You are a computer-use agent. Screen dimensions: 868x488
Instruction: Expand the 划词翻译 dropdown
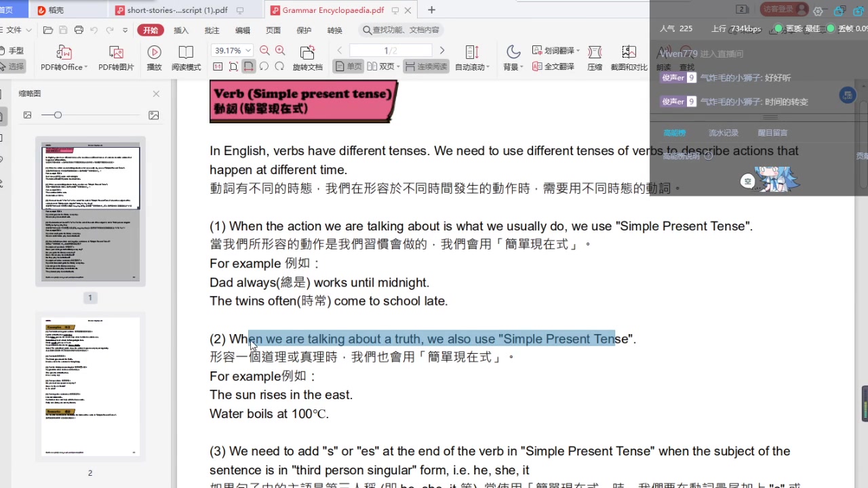[578, 51]
